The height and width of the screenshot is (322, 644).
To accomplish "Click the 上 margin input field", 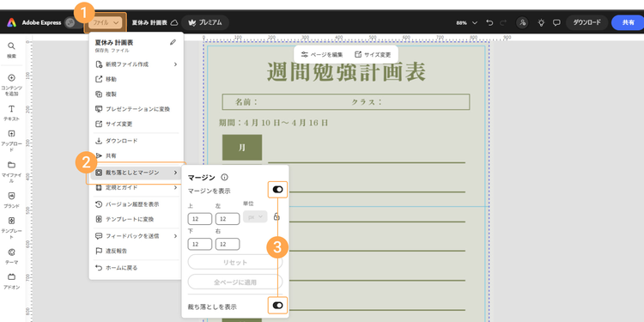I will tap(200, 219).
